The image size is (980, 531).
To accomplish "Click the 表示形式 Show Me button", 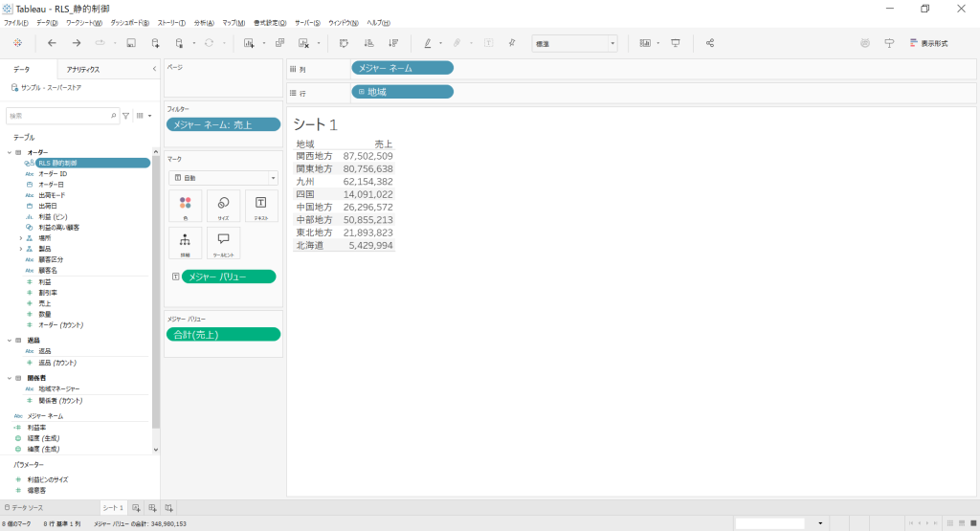I will (927, 43).
